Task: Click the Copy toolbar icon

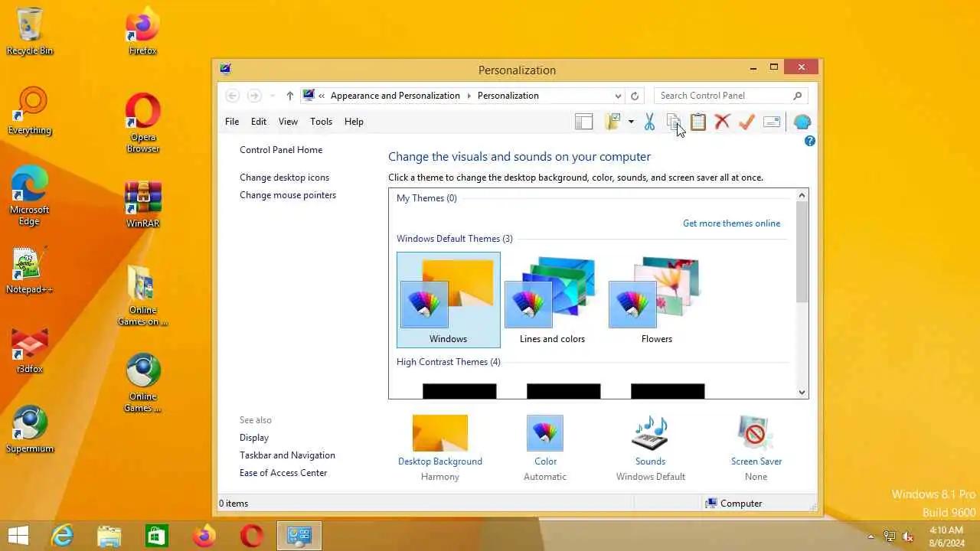Action: [x=674, y=122]
